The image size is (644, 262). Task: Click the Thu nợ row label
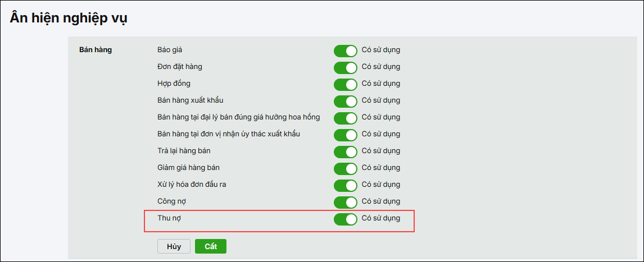tap(169, 218)
